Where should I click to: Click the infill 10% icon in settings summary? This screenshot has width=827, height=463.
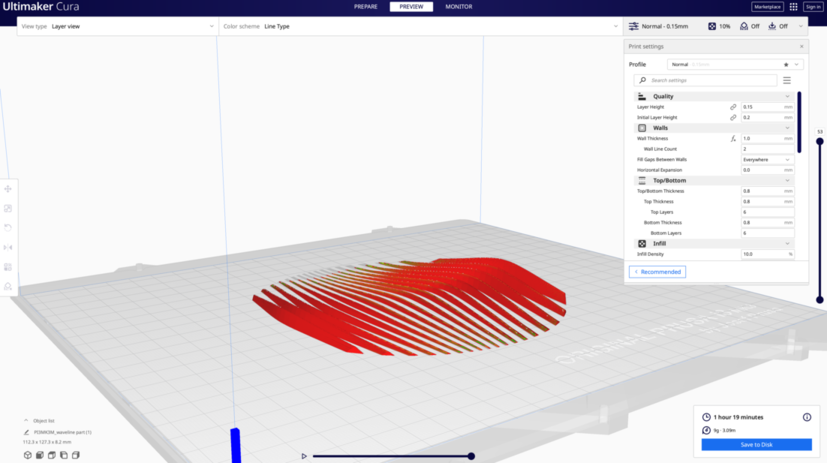point(712,26)
